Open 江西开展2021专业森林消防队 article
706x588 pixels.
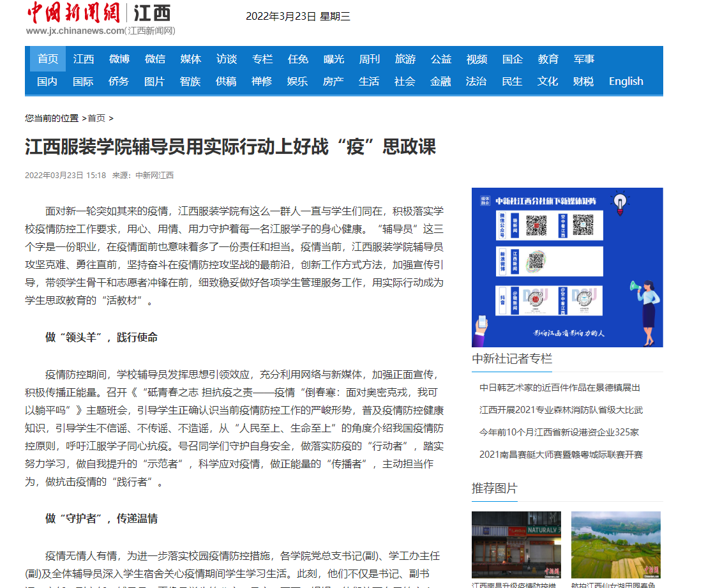point(561,410)
